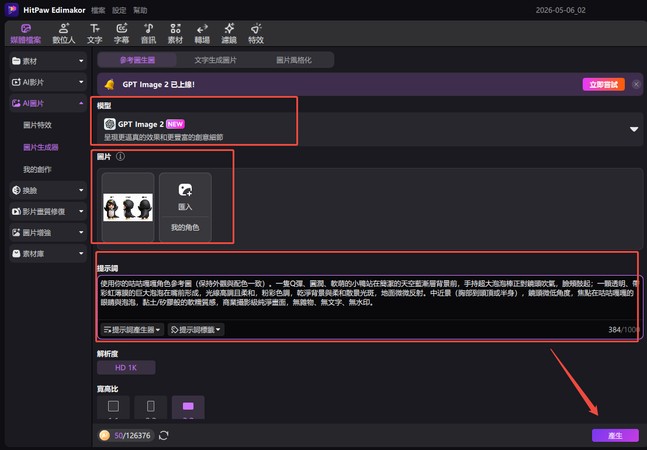Select 圖片特效 in the sidebar
Image resolution: width=647 pixels, height=450 pixels.
click(x=38, y=125)
